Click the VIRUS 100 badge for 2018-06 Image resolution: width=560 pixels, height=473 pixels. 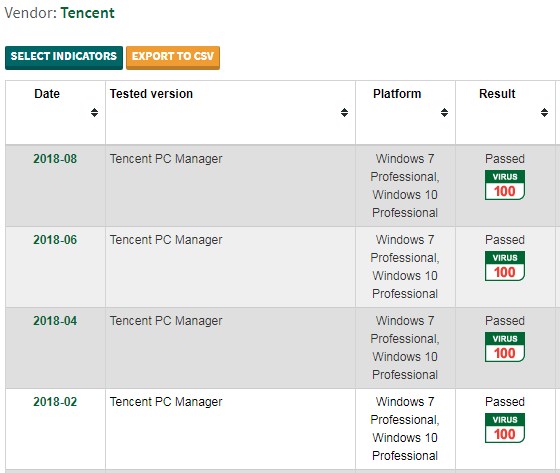pos(505,266)
